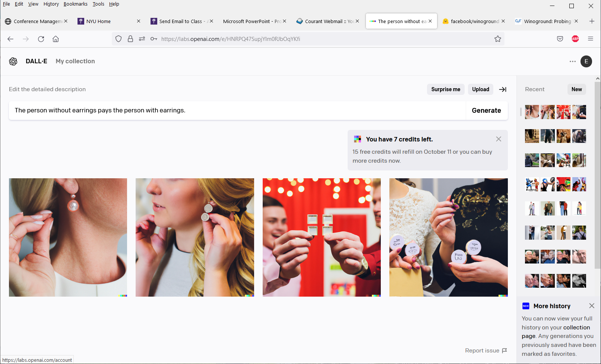Dismiss the credits left notification
This screenshot has width=601, height=364.
pyautogui.click(x=498, y=139)
